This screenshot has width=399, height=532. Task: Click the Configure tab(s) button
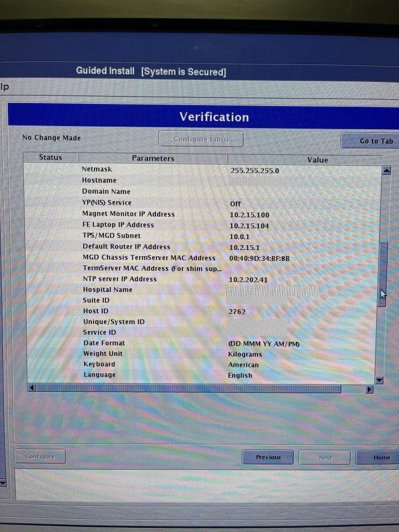coord(201,139)
